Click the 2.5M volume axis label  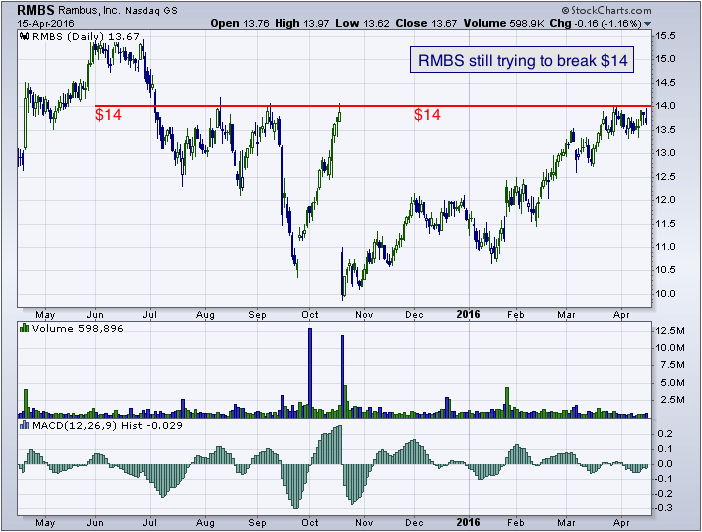pyautogui.click(x=673, y=399)
